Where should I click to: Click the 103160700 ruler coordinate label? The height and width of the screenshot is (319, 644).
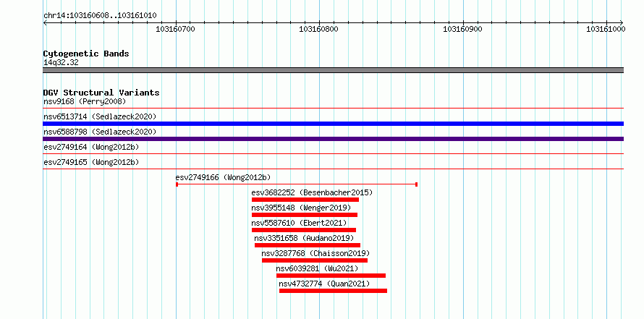(176, 29)
